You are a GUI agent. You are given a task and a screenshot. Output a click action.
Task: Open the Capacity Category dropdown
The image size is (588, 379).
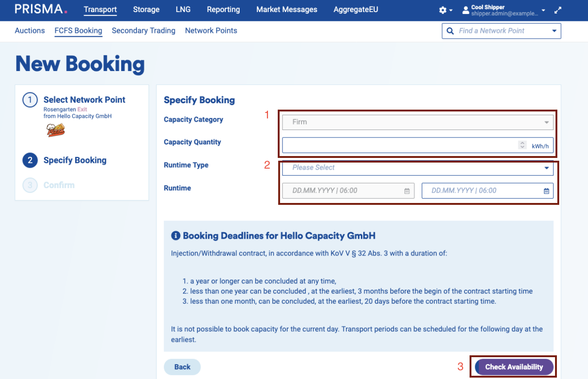[546, 122]
